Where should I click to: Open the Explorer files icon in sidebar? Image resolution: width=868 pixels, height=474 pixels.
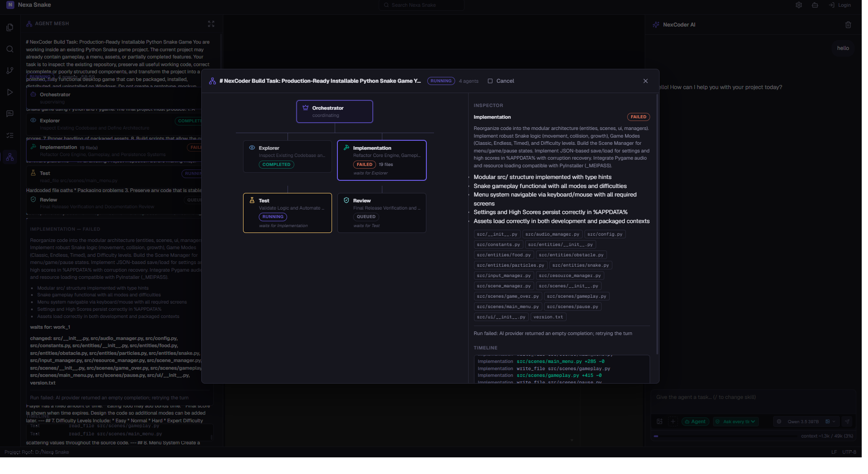(10, 27)
